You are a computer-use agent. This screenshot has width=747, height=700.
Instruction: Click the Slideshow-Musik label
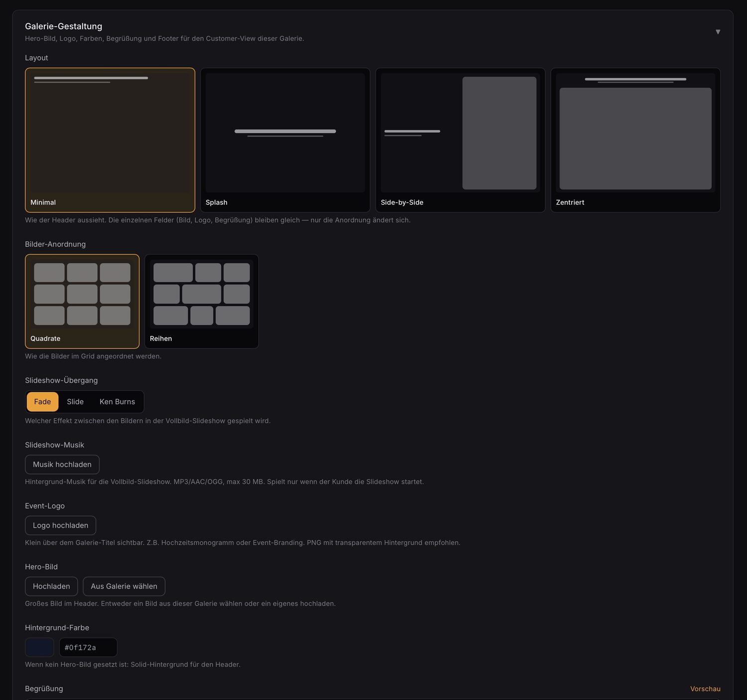(54, 445)
